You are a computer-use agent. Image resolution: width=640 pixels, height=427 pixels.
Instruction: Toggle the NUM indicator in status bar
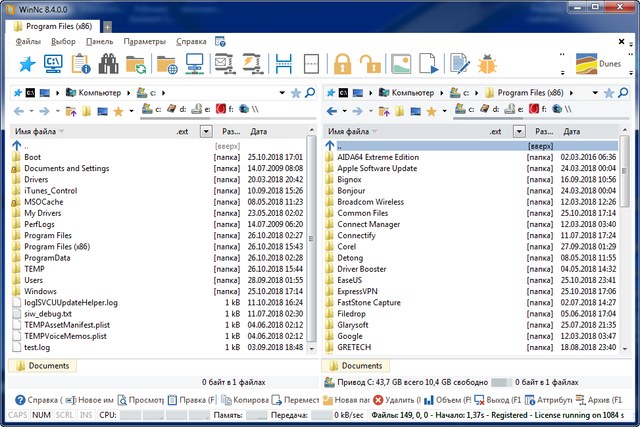(41, 413)
